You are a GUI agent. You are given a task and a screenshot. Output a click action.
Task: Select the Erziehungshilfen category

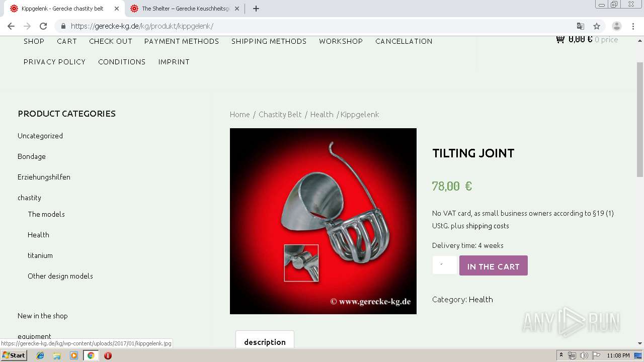pos(44,177)
